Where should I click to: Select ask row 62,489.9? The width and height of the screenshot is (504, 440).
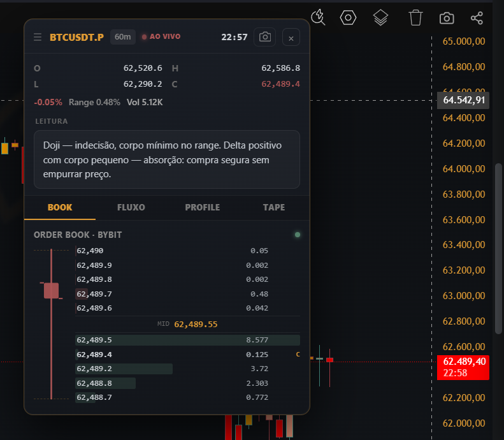point(187,265)
